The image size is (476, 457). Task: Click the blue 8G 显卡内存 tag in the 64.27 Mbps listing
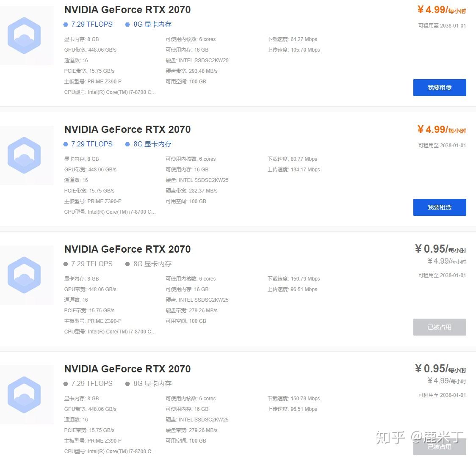pos(149,24)
